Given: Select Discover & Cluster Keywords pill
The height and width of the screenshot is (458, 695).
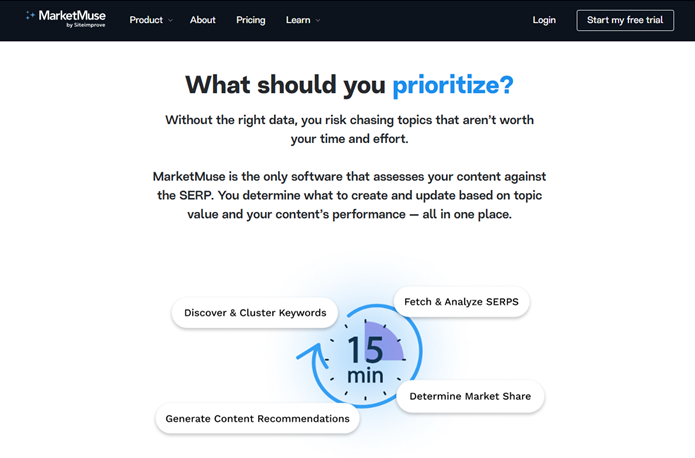Looking at the screenshot, I should (x=255, y=313).
